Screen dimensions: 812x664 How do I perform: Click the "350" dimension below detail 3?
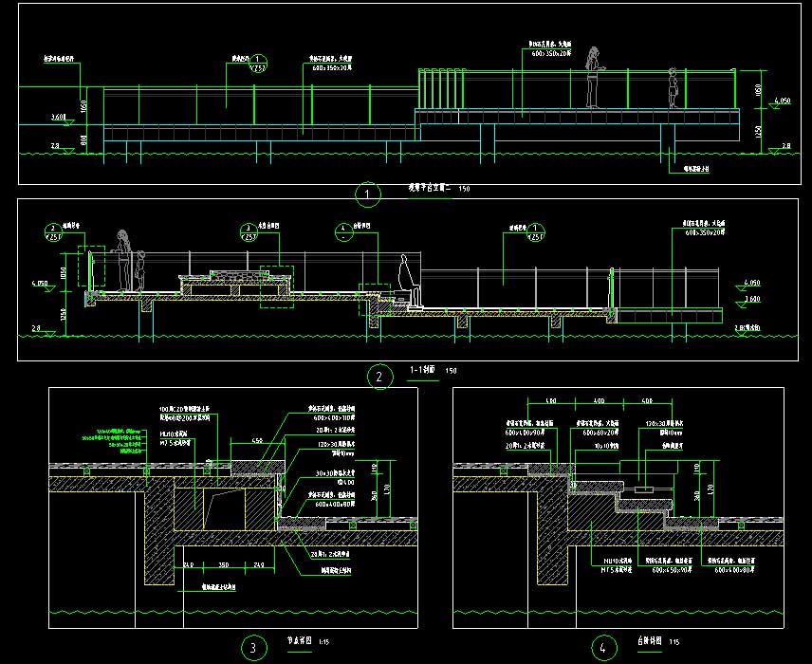point(223,564)
